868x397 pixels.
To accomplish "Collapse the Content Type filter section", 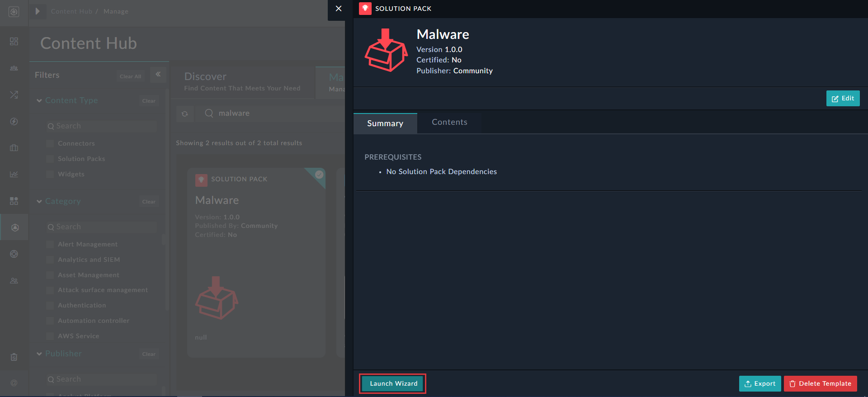I will tap(39, 101).
